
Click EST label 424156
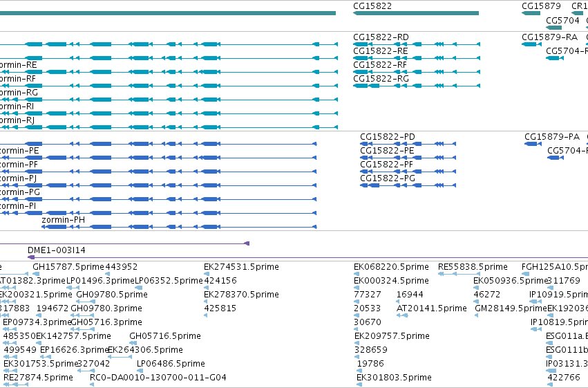[x=220, y=281]
